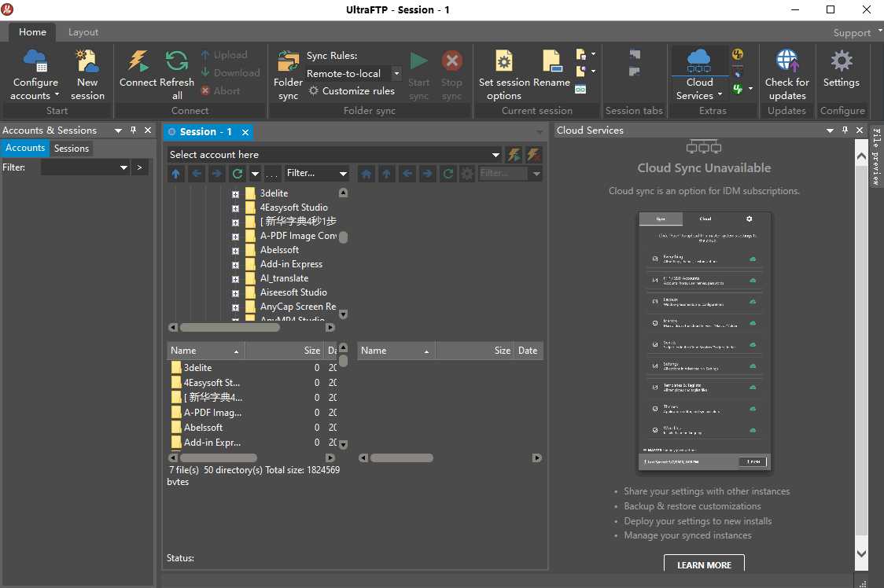Click the Folder sync icon
The width and height of the screenshot is (884, 588).
(288, 61)
